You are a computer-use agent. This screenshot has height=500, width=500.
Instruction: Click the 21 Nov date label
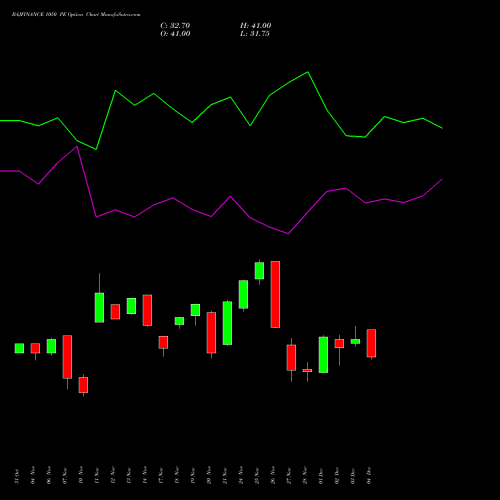[225, 476]
